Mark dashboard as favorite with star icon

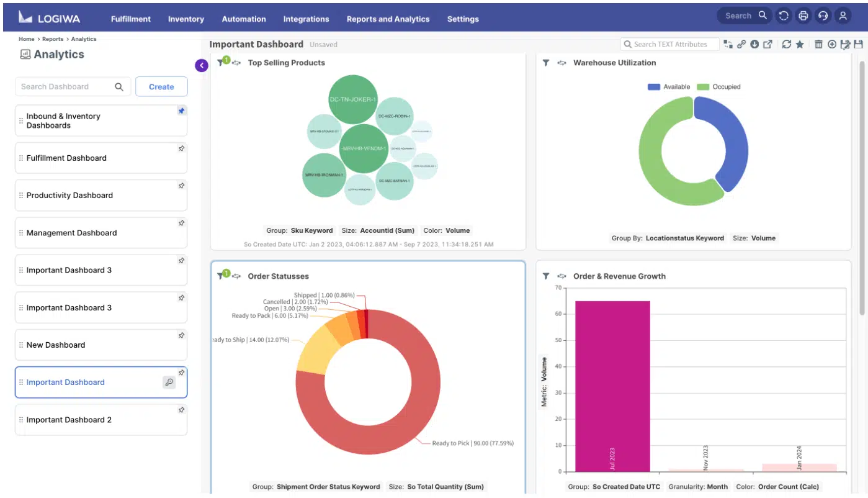(x=800, y=44)
